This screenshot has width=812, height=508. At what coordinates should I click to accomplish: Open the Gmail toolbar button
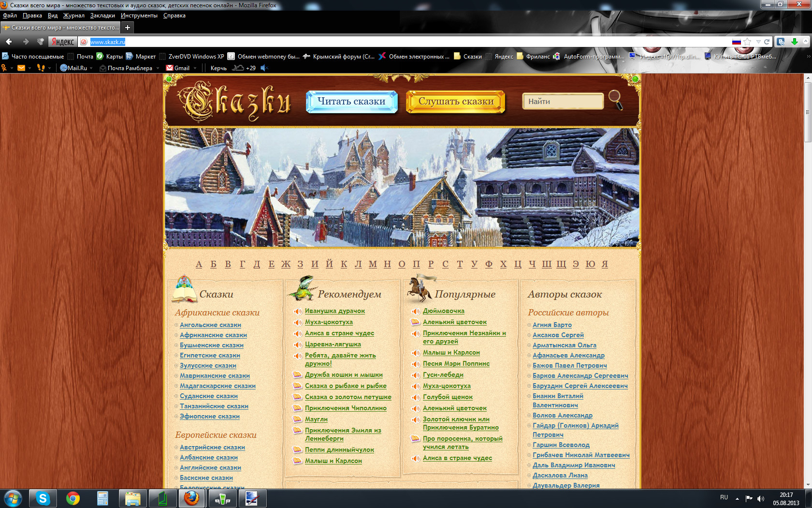coord(178,68)
